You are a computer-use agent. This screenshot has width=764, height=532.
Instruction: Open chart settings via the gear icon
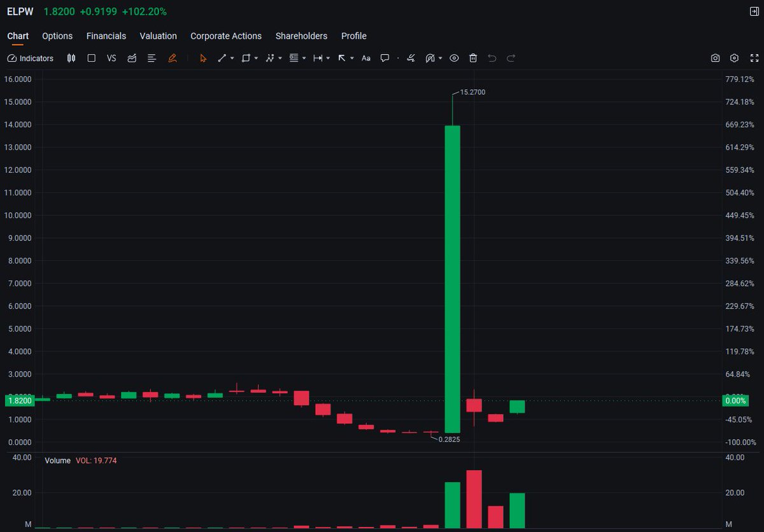pyautogui.click(x=734, y=58)
